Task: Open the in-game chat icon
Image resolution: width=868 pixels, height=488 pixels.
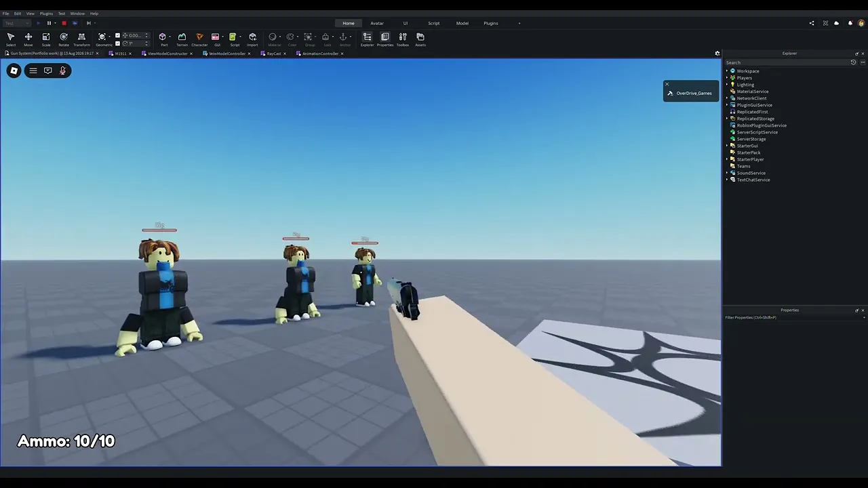Action: click(48, 70)
